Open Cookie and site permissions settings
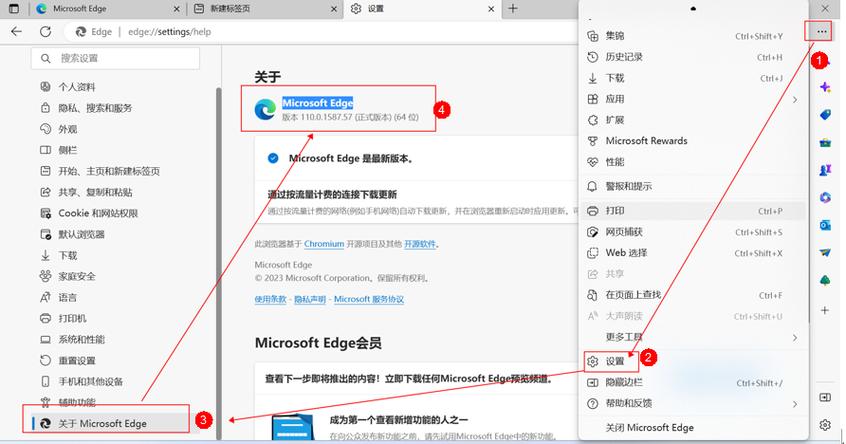The image size is (846, 444). click(89, 213)
